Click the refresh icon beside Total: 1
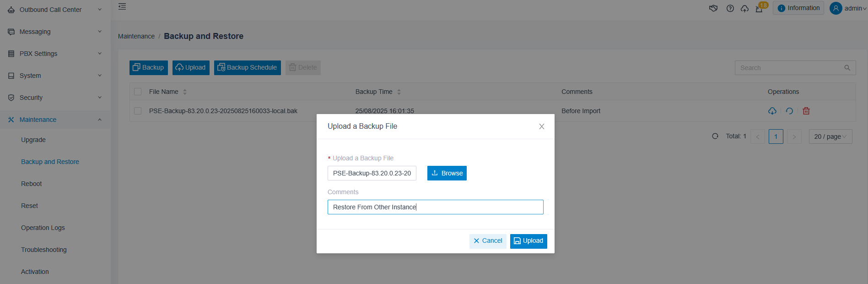This screenshot has width=868, height=284. click(x=715, y=136)
